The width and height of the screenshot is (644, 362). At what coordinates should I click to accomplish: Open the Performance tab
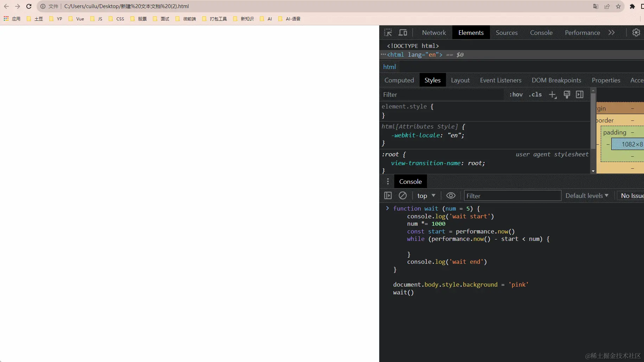point(582,32)
